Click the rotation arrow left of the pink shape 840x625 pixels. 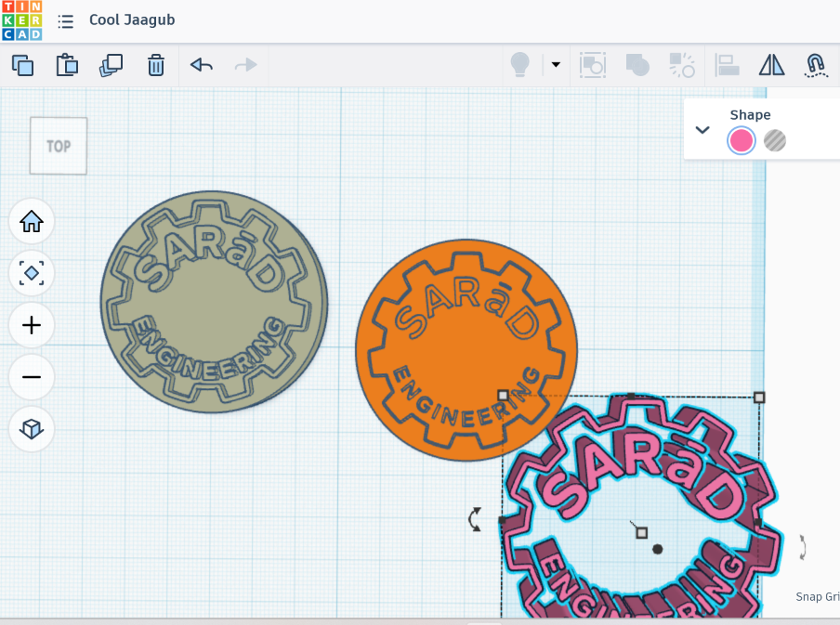click(x=475, y=519)
